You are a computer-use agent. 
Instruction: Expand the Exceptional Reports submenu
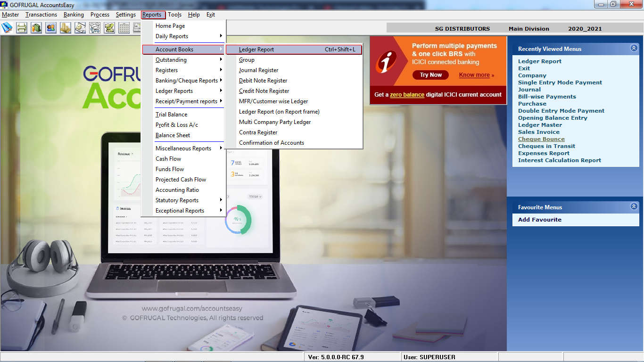(x=184, y=211)
